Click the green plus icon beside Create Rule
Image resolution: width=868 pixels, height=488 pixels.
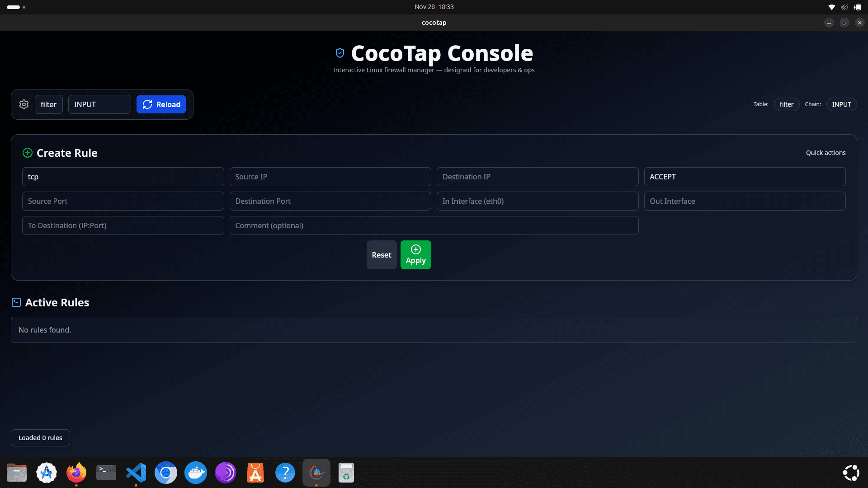tap(28, 153)
